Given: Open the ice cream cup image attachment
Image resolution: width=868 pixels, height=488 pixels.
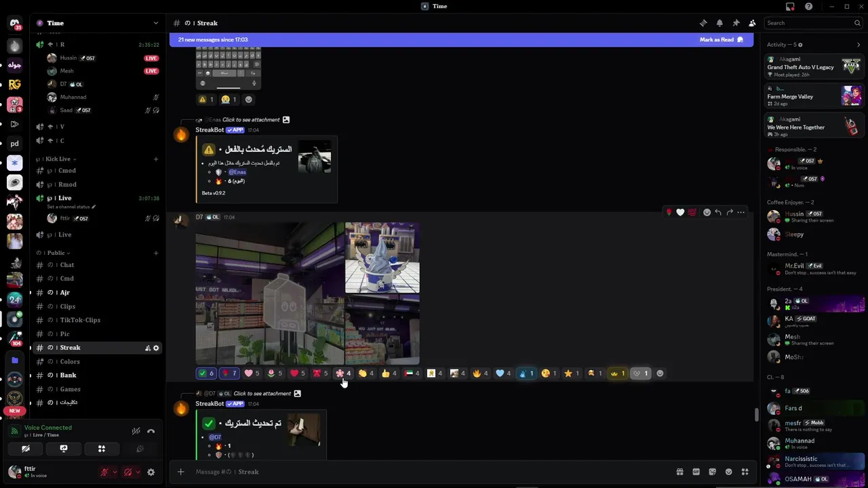Looking at the screenshot, I should 382,258.
